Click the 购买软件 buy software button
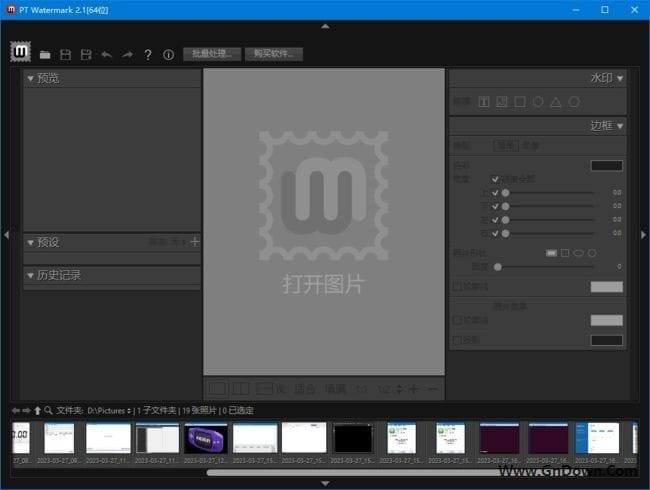 [x=275, y=54]
